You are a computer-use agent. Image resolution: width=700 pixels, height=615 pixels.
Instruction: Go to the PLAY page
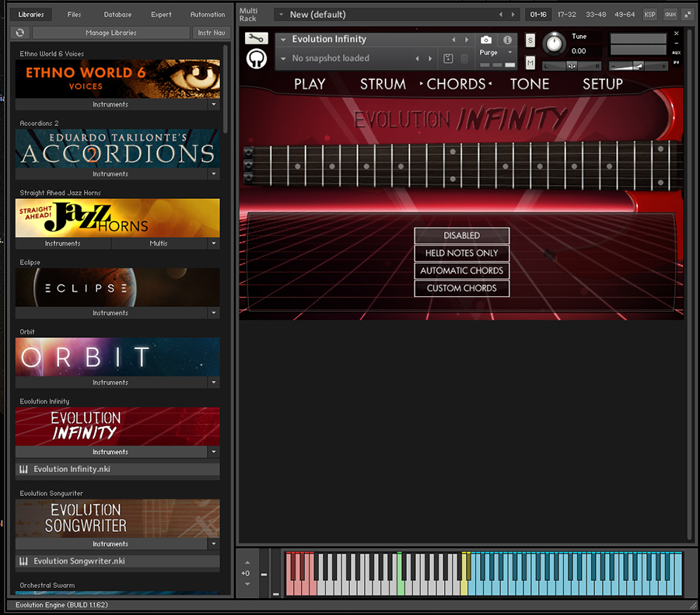[310, 84]
